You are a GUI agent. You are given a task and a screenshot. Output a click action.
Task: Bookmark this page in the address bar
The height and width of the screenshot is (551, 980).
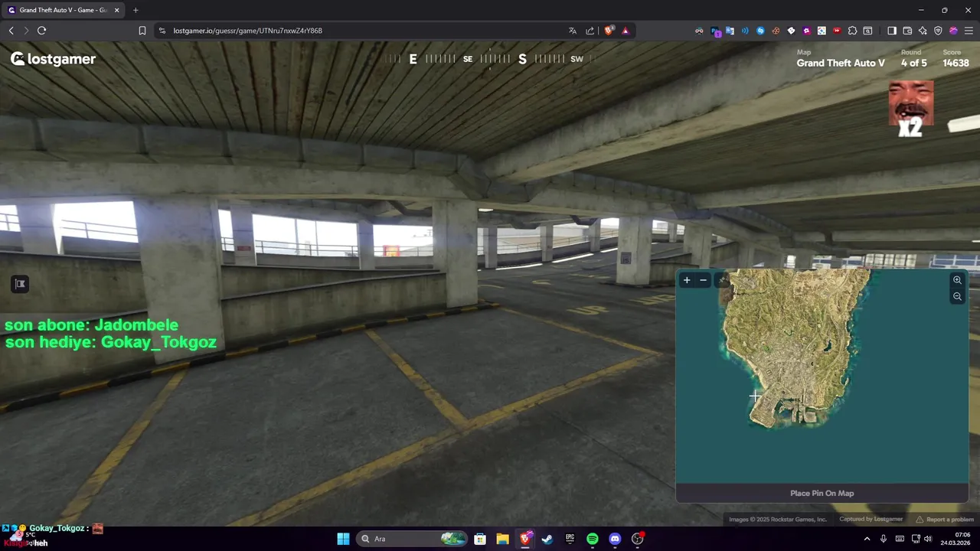(142, 31)
